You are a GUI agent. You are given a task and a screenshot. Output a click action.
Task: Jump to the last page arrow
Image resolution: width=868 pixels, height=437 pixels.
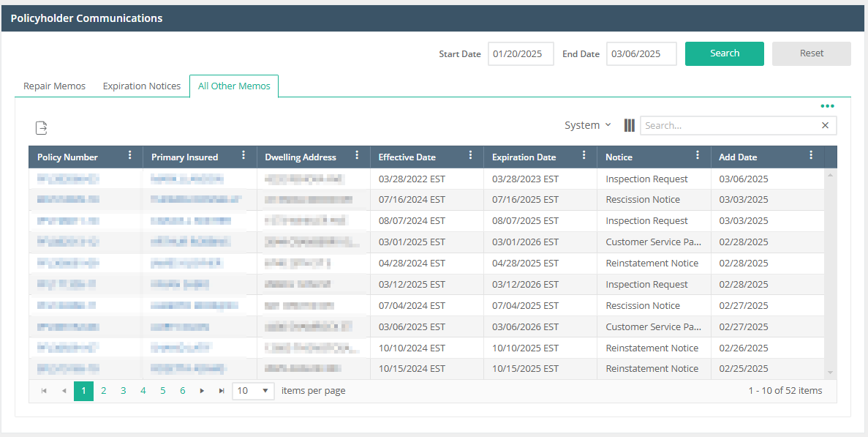pos(221,391)
